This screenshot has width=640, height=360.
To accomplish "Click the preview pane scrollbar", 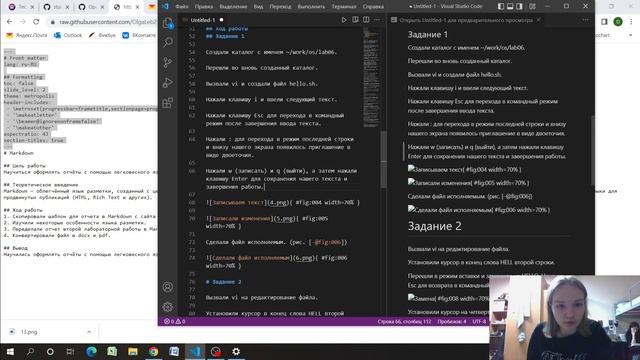I will click(592, 151).
